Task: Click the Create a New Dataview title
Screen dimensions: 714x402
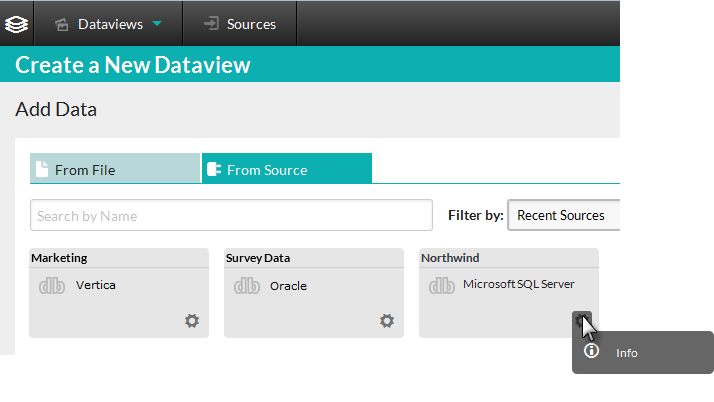Action: tap(133, 65)
